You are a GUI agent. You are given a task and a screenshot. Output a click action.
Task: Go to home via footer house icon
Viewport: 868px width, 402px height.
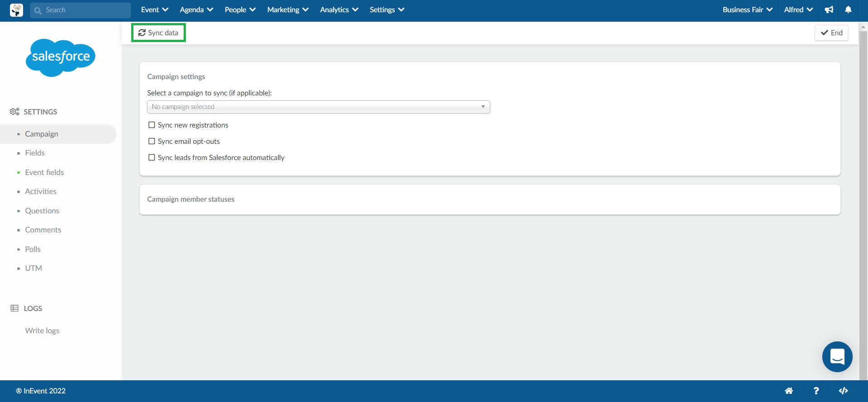[x=789, y=391]
